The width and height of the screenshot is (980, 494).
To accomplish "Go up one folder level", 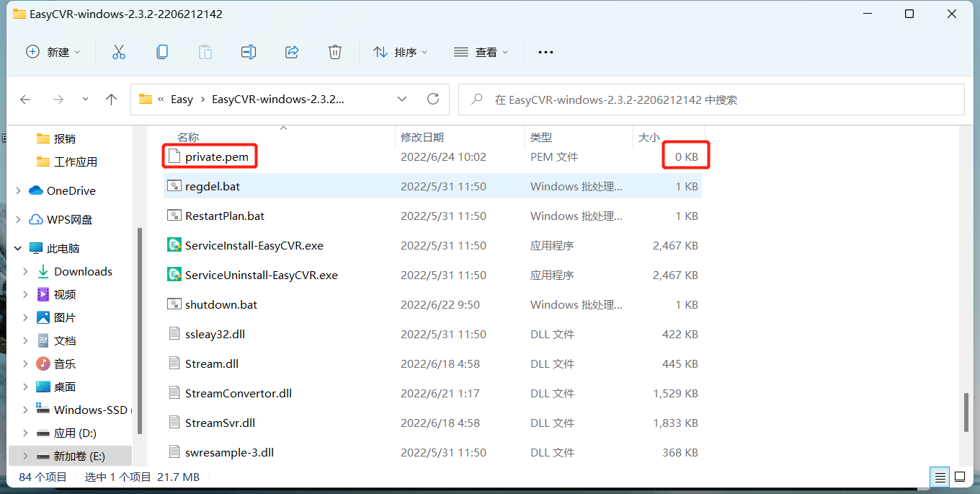I will (x=111, y=100).
